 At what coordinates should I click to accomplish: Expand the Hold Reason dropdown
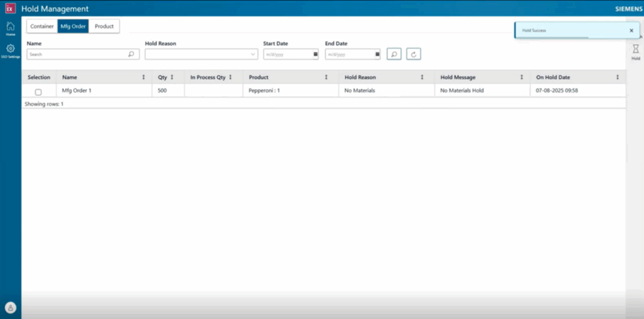[253, 55]
